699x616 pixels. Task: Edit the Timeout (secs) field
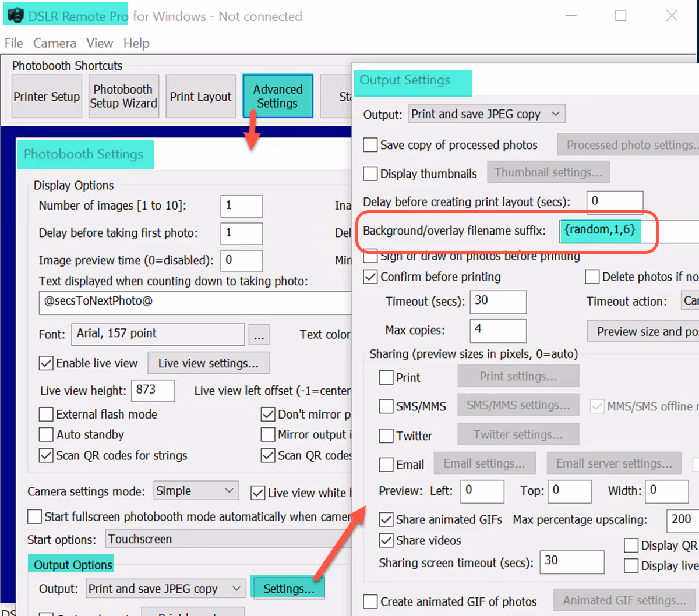click(498, 302)
